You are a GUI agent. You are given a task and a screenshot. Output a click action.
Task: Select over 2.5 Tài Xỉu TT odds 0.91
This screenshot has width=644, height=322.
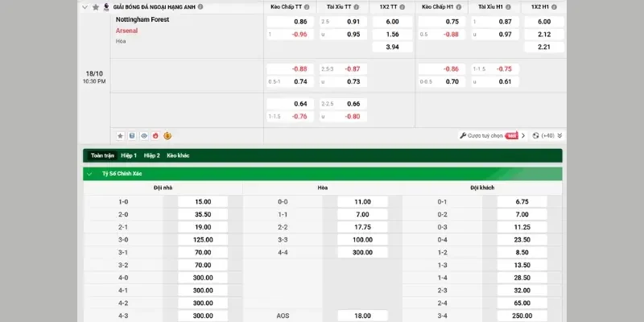[344, 22]
